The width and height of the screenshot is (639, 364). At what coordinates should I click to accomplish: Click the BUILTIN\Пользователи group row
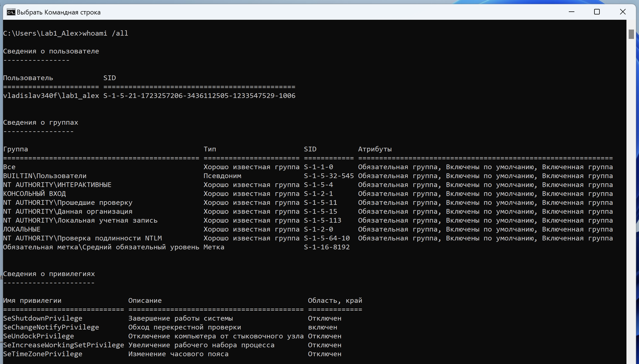pos(45,176)
